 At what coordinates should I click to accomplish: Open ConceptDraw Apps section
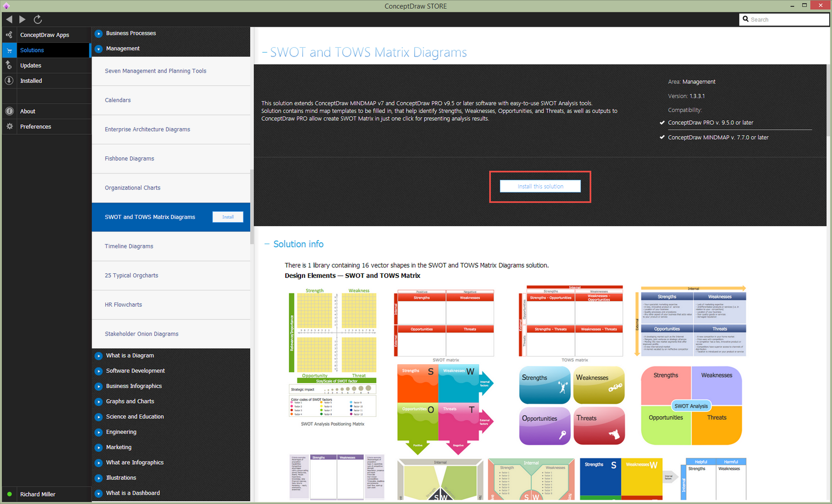click(x=46, y=35)
